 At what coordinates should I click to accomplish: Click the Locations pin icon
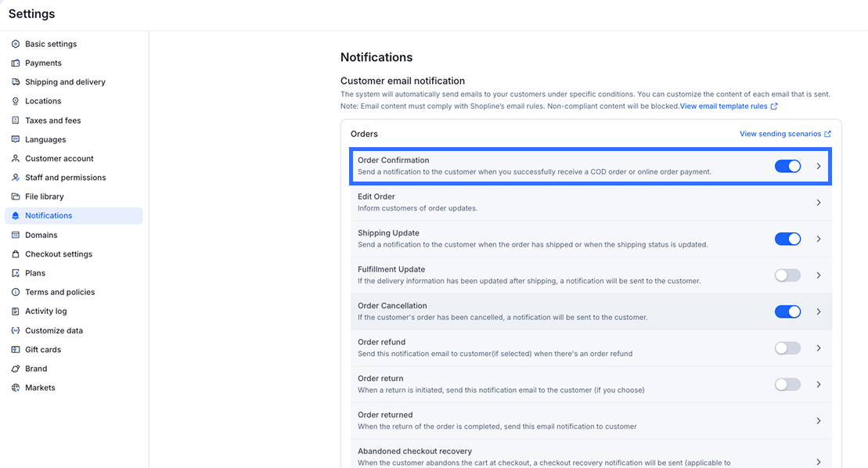click(x=16, y=101)
